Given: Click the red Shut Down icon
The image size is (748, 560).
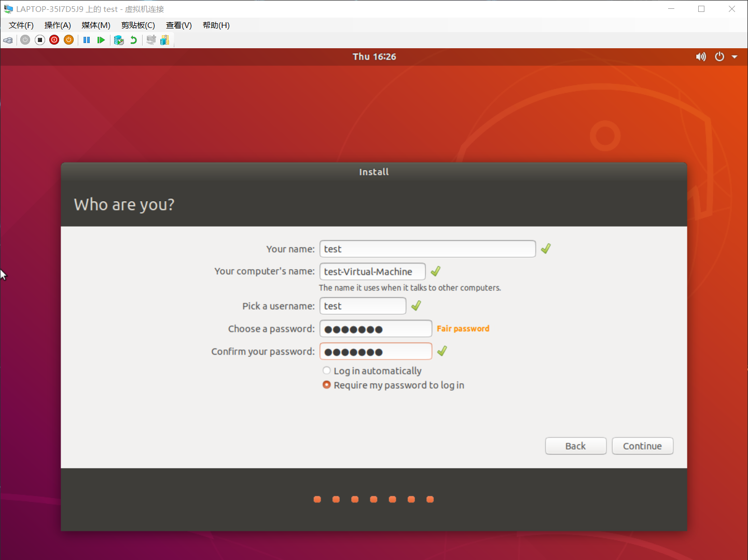Looking at the screenshot, I should 54,40.
